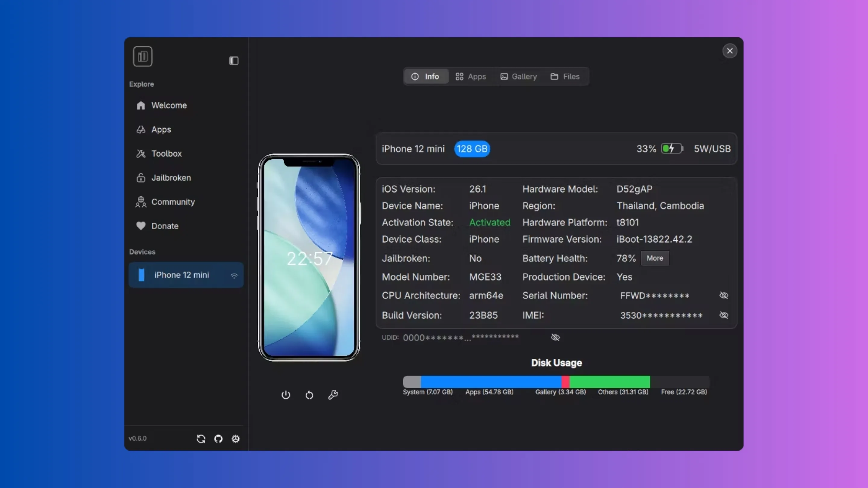The width and height of the screenshot is (868, 488).
Task: Click the System (7.07 GB) label
Action: pos(428,392)
